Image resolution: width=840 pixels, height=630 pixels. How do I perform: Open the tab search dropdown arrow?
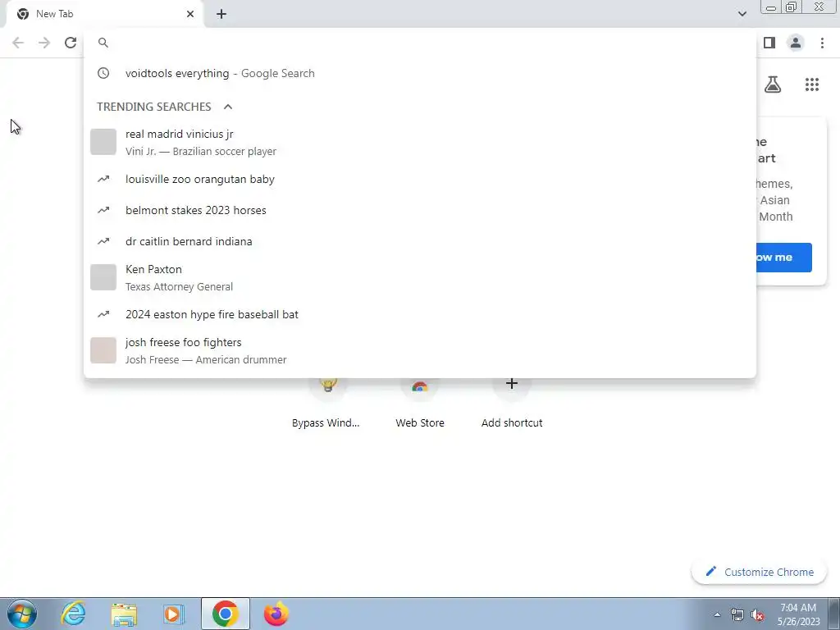(742, 14)
